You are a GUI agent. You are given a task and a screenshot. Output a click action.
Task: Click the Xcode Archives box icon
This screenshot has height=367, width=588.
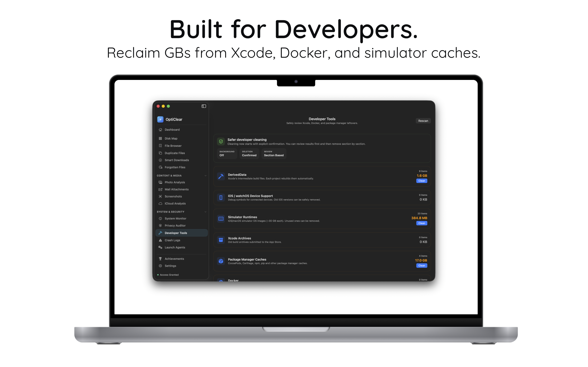[x=221, y=240]
